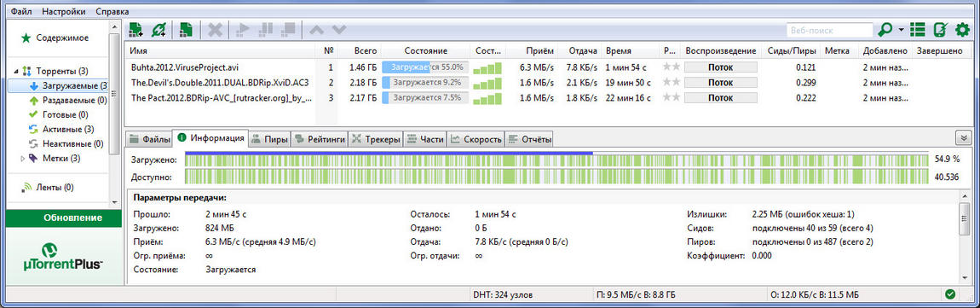Open settings with the gear icon
Screen dimensions: 980x308
(x=962, y=29)
